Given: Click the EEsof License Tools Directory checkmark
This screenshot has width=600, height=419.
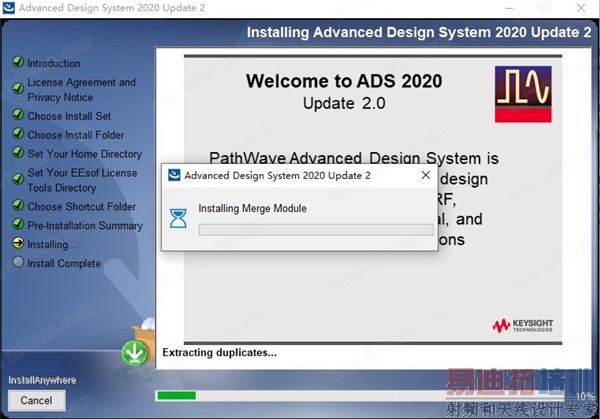Looking at the screenshot, I should 18,179.
